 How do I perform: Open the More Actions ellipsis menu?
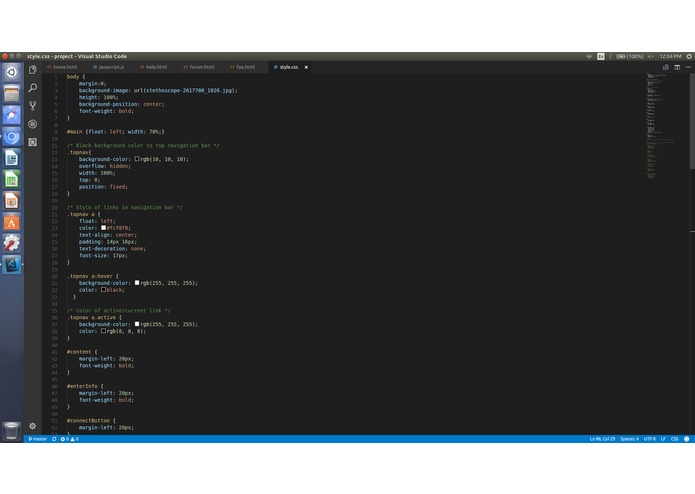pyautogui.click(x=688, y=67)
